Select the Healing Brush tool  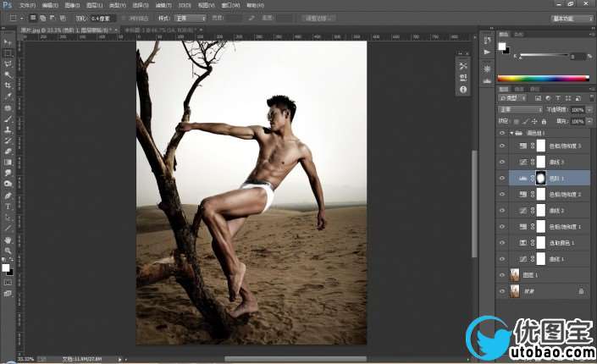(8, 108)
